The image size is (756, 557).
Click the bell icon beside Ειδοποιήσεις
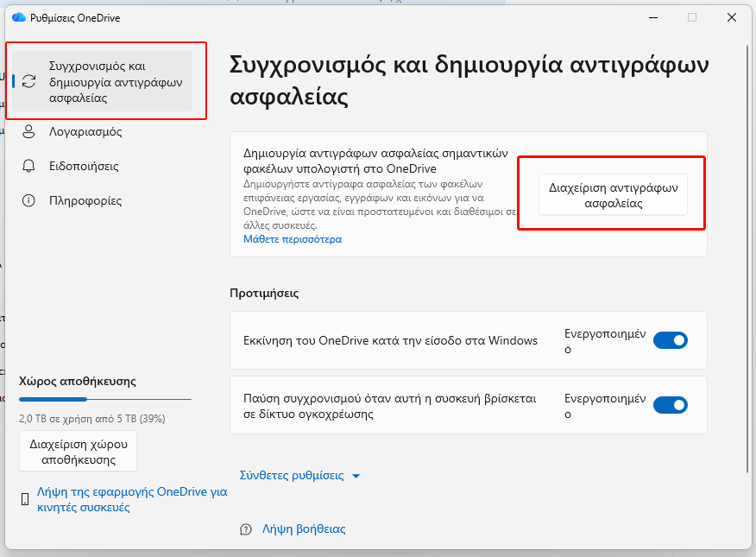[29, 166]
